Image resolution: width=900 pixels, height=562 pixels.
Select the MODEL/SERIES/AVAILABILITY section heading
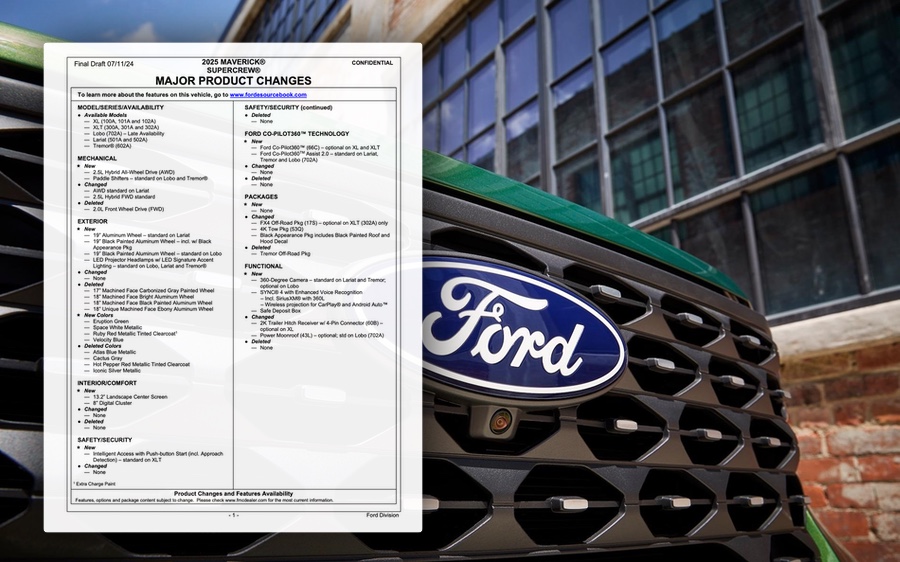[x=120, y=107]
